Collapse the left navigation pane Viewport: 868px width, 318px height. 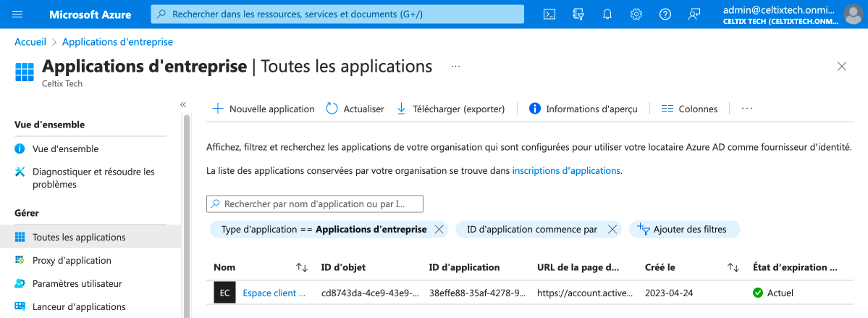[183, 105]
